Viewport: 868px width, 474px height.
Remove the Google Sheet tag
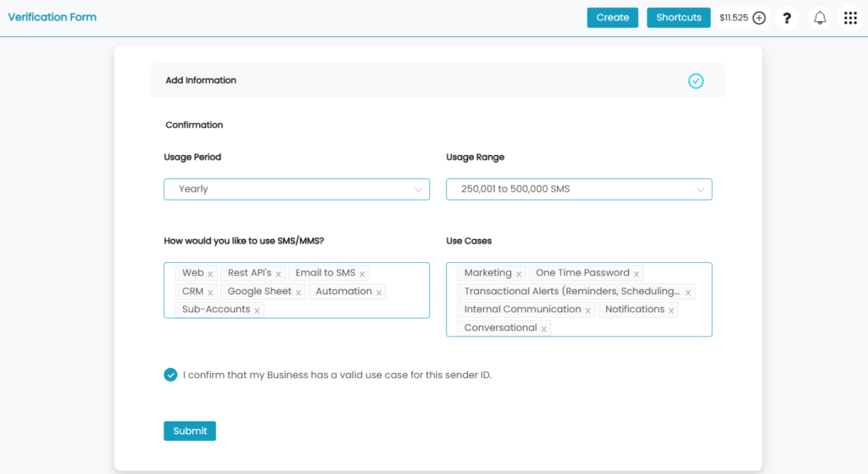(298, 293)
